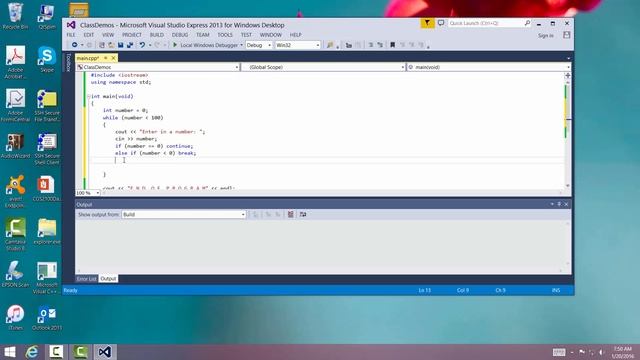
Task: Pin the main.cpp tab with pin icon
Action: point(106,58)
